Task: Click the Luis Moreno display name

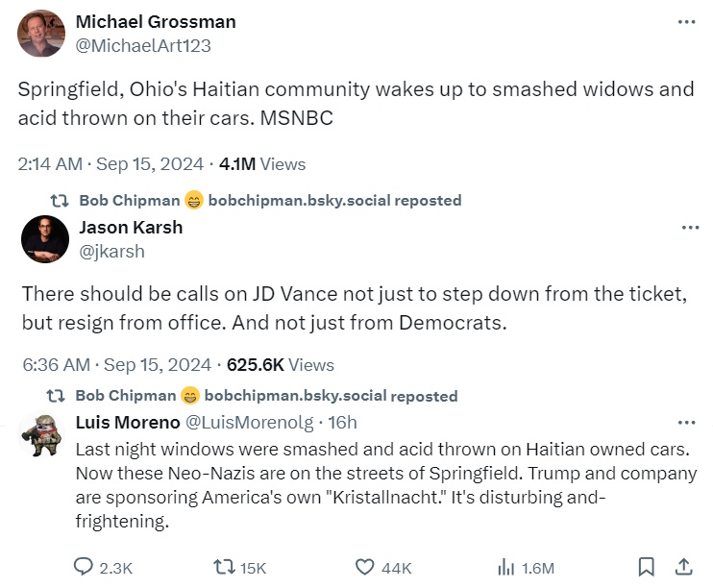Action: (127, 423)
